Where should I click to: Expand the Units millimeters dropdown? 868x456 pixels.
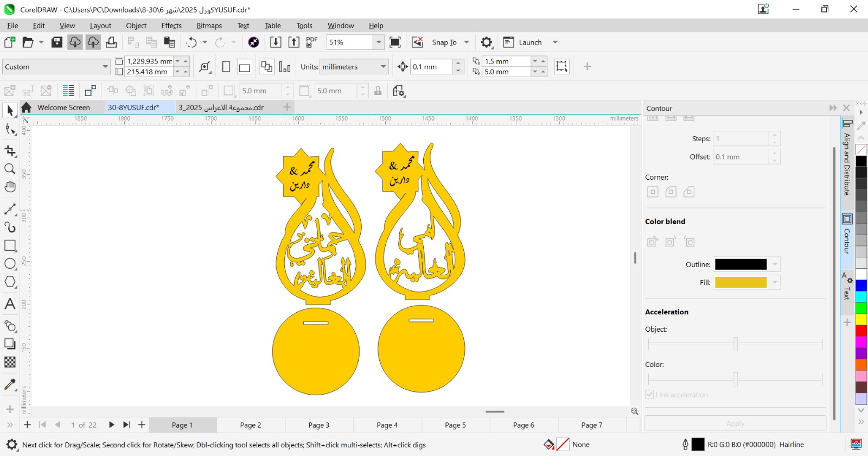click(383, 67)
